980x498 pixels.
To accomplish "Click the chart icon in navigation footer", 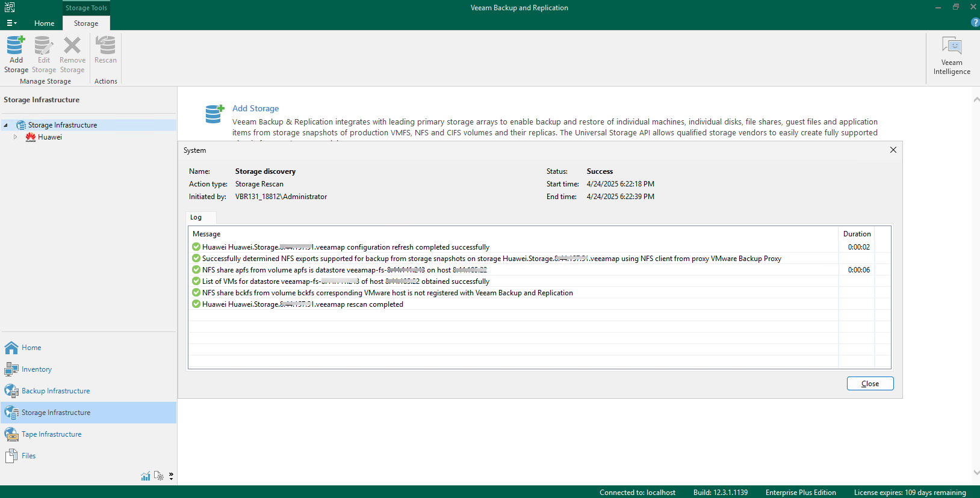I will [x=146, y=476].
